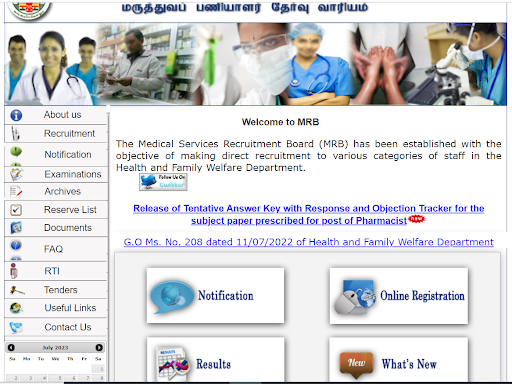The width and height of the screenshot is (512, 384).
Task: Click the Recruitment menu icon
Action: (15, 134)
